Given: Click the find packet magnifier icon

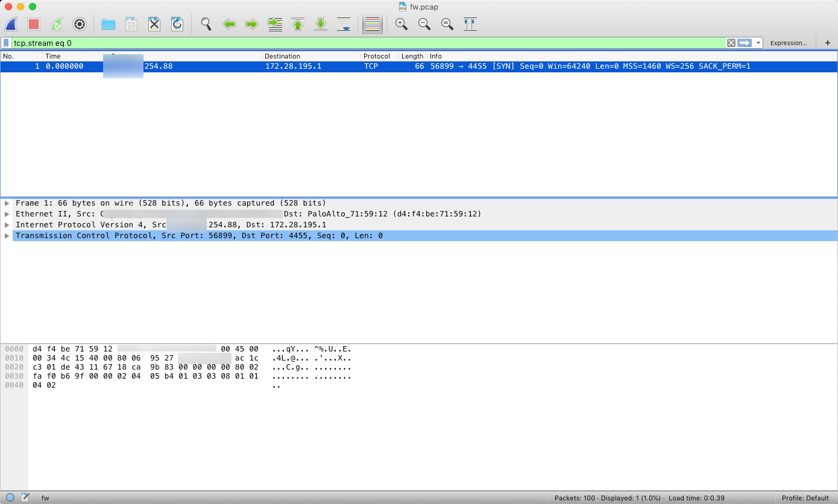Looking at the screenshot, I should (x=206, y=24).
